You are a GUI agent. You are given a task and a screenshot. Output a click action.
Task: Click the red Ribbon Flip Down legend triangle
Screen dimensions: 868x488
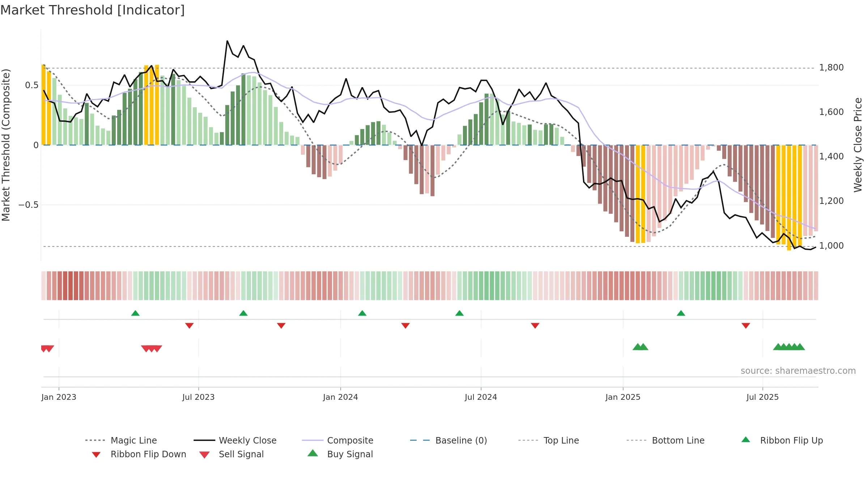(96, 455)
